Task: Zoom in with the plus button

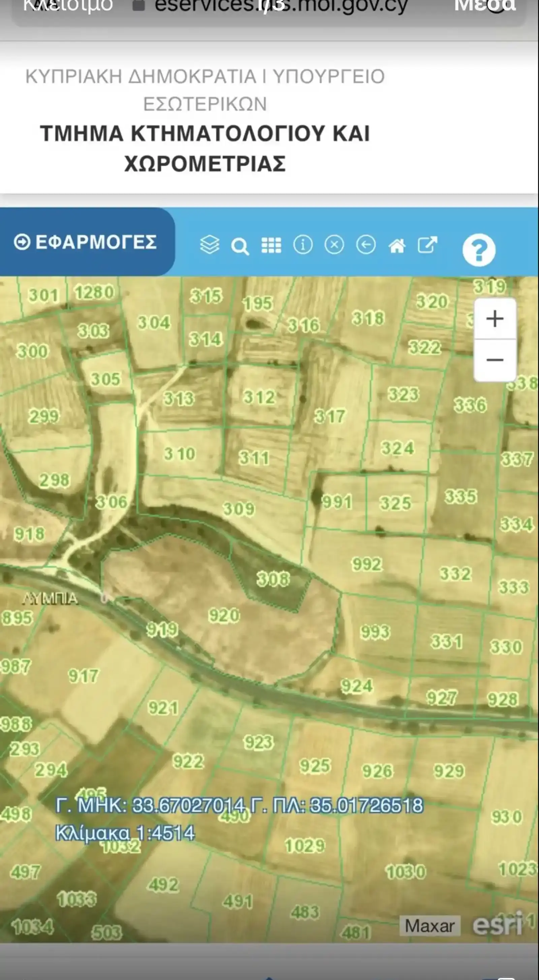Action: [x=495, y=319]
